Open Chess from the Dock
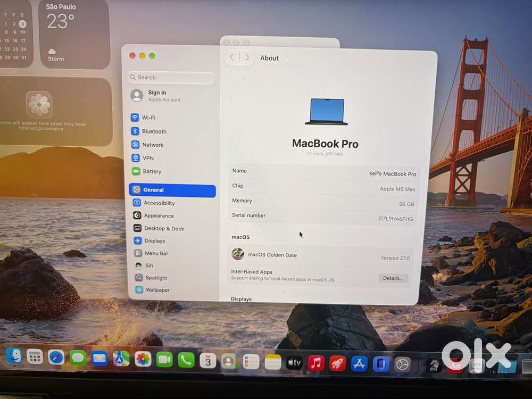Image resolution: width=532 pixels, height=399 pixels. (433, 367)
